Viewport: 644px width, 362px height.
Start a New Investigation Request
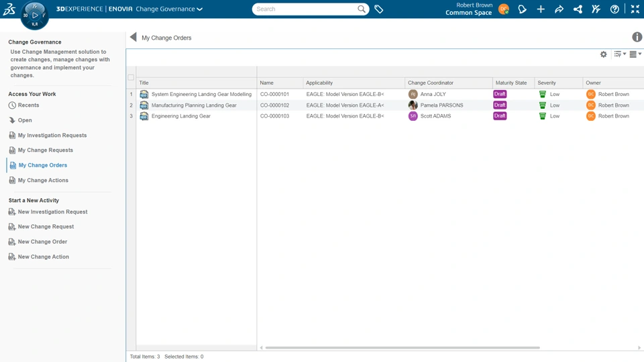tap(52, 212)
